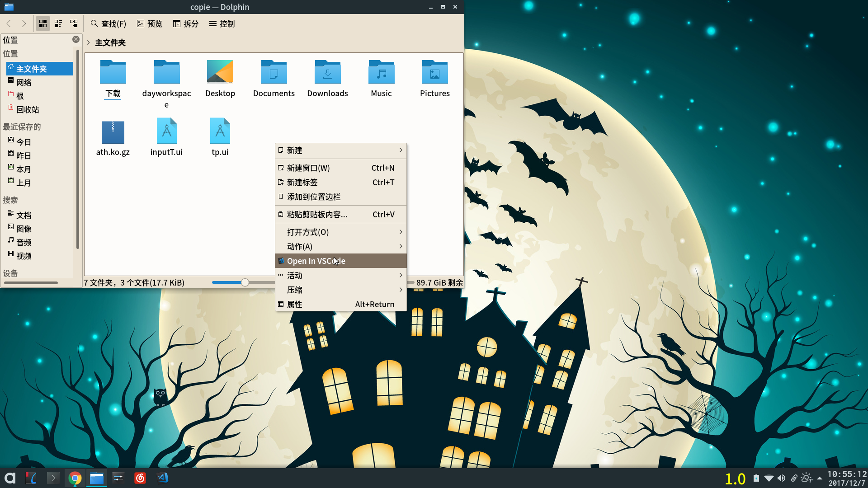Click the network tray icon
The height and width of the screenshot is (488, 868).
769,478
